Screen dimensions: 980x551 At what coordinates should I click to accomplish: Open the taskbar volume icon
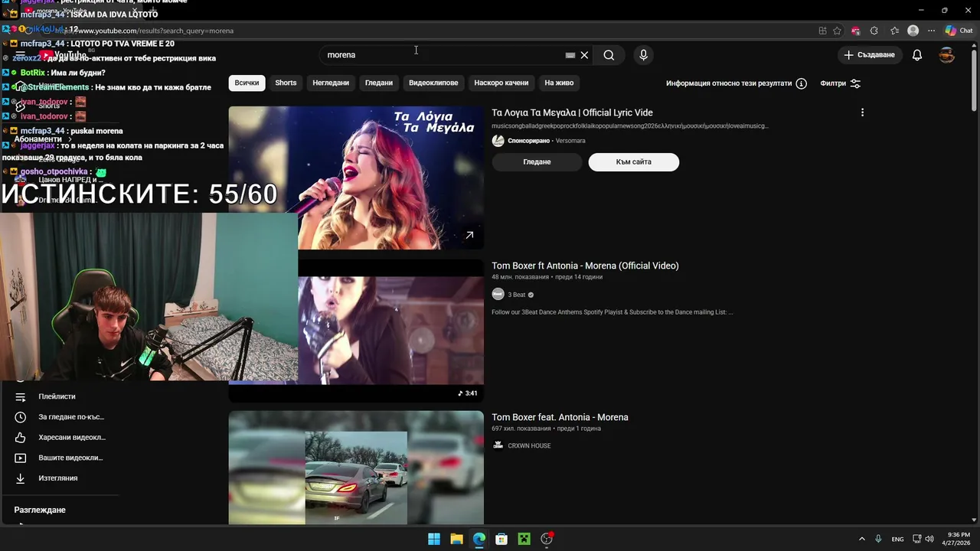[x=929, y=539]
